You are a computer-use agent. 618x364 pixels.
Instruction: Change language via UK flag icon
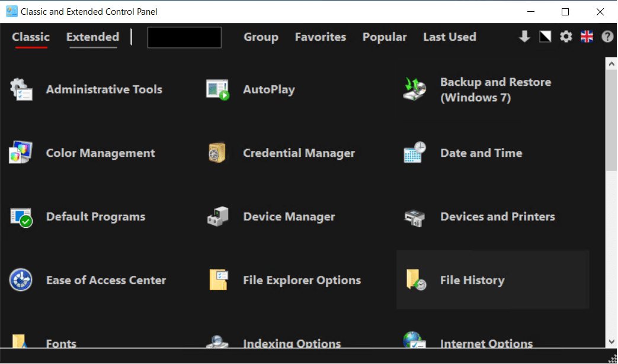click(x=587, y=37)
